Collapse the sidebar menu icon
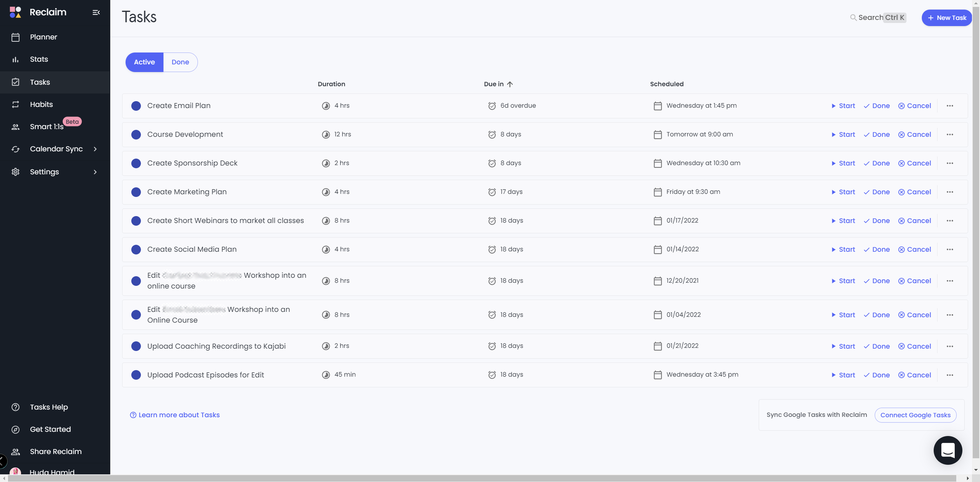The image size is (980, 482). (x=96, y=13)
